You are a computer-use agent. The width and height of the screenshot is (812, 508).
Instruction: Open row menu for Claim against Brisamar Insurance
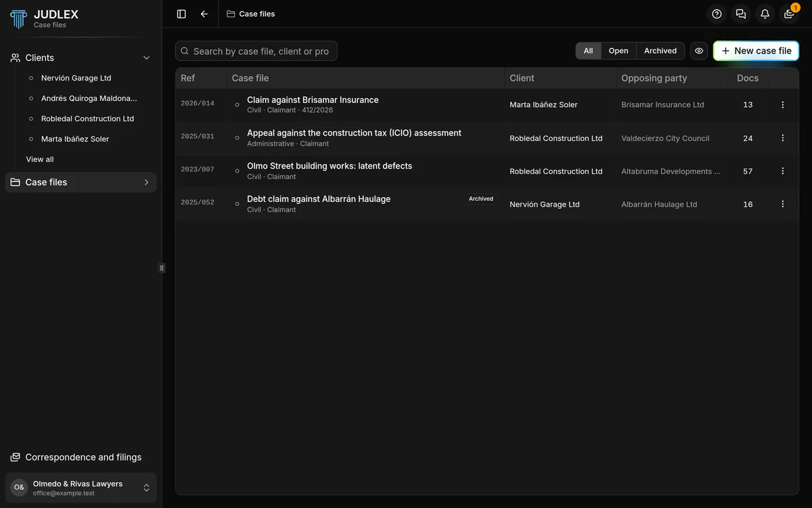(x=783, y=105)
